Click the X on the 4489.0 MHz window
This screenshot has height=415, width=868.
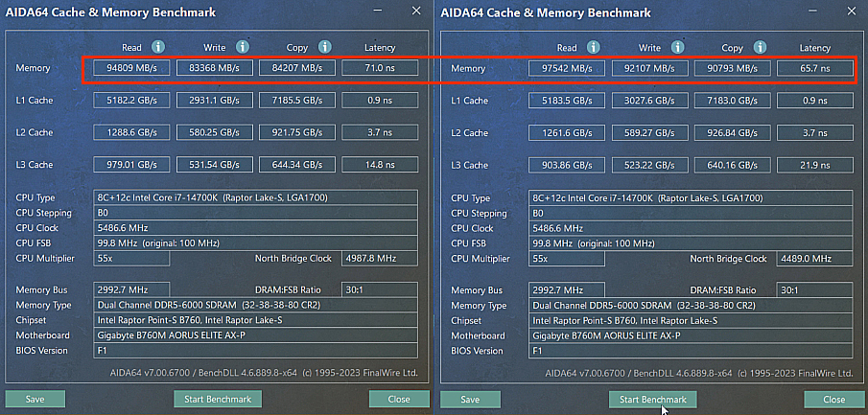click(851, 11)
